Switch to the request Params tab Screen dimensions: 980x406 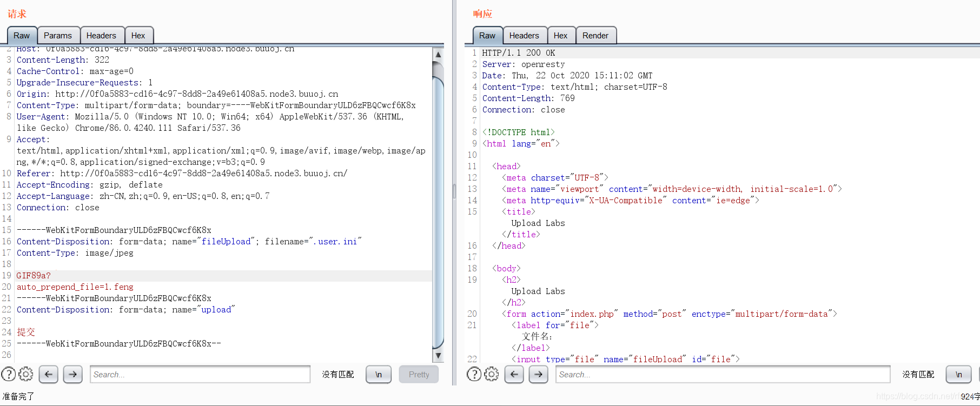pos(58,36)
